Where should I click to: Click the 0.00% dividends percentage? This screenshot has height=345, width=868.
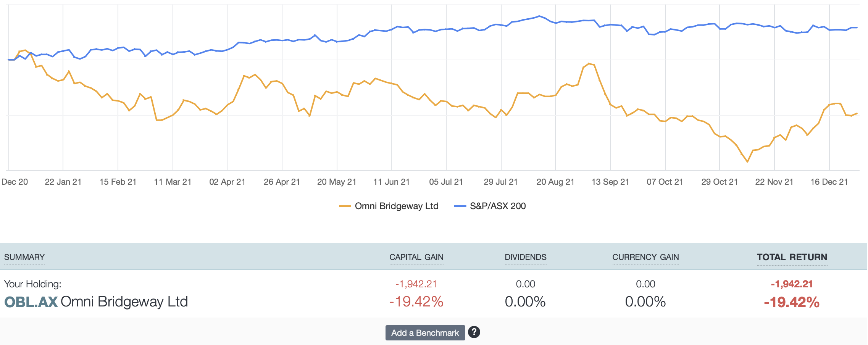[x=525, y=302]
